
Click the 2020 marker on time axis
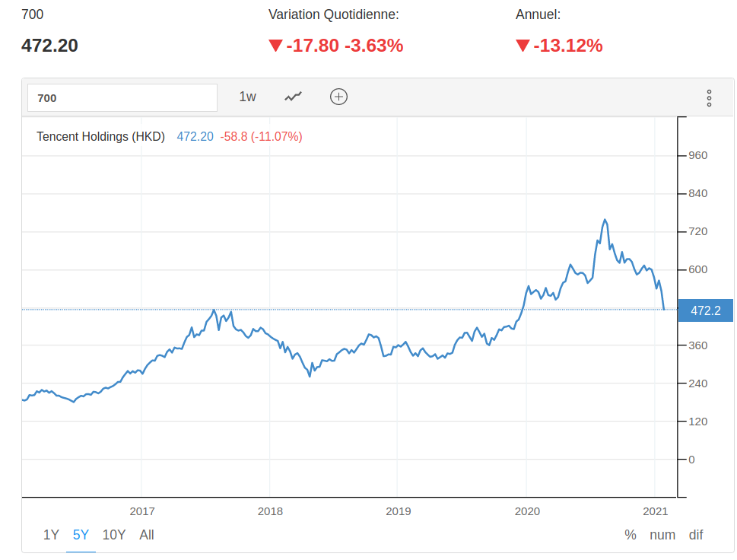point(527,511)
